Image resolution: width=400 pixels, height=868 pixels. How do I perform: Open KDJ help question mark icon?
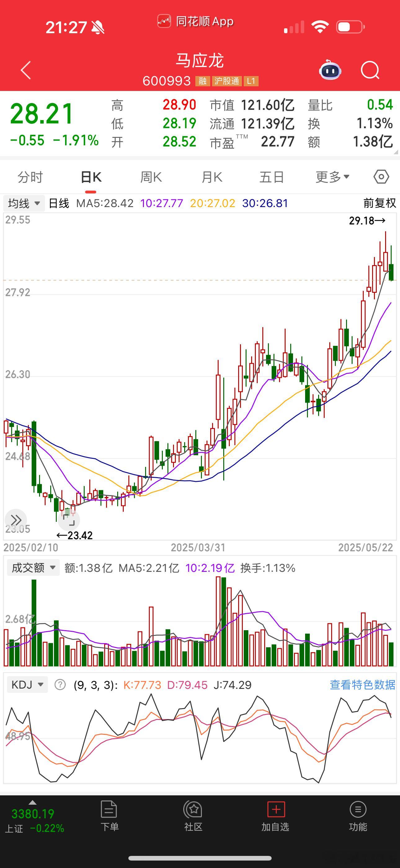click(x=60, y=685)
